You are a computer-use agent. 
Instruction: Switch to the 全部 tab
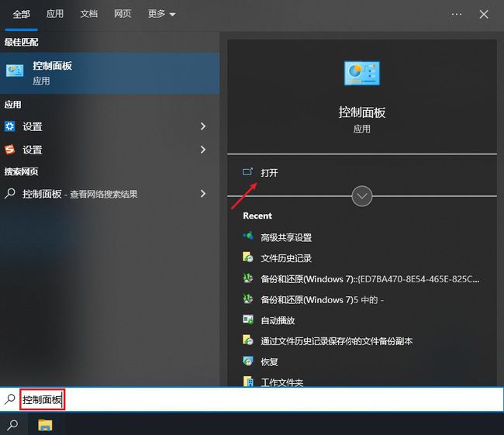[21, 14]
